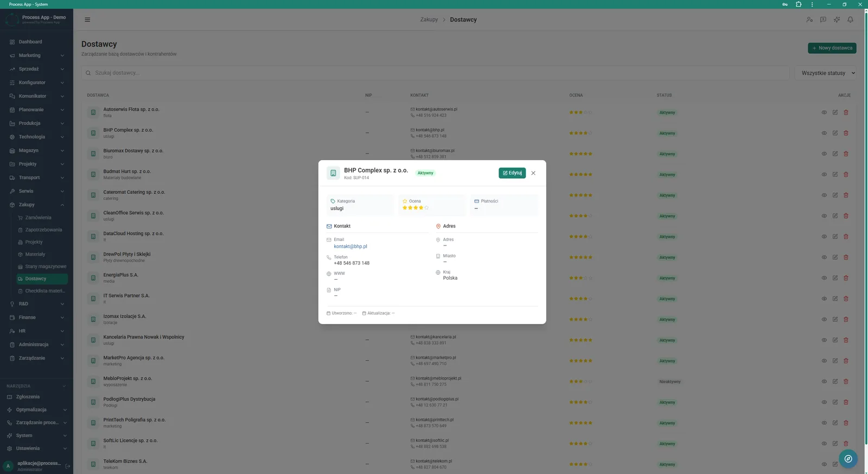Delete the DrewPol Plyty i Sklejki row
Image resolution: width=868 pixels, height=474 pixels.
(846, 257)
